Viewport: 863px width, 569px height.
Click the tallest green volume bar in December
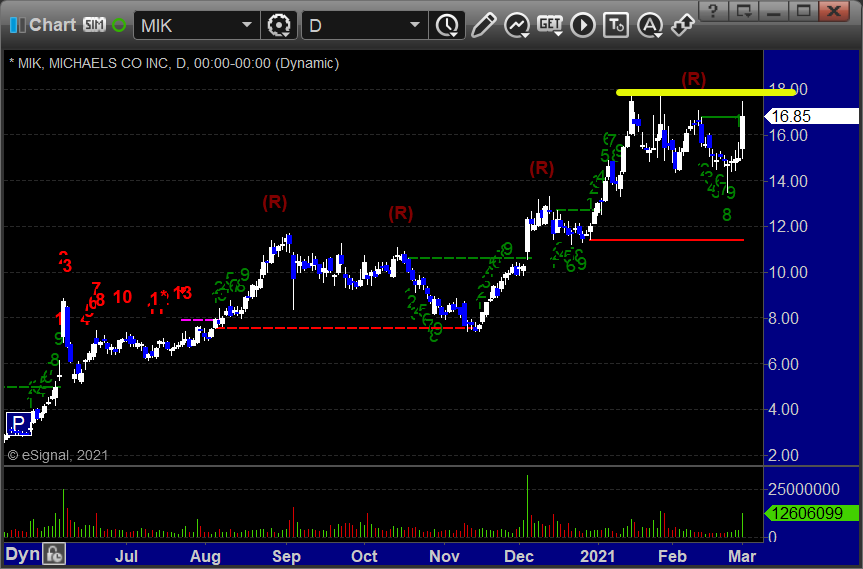[x=527, y=506]
